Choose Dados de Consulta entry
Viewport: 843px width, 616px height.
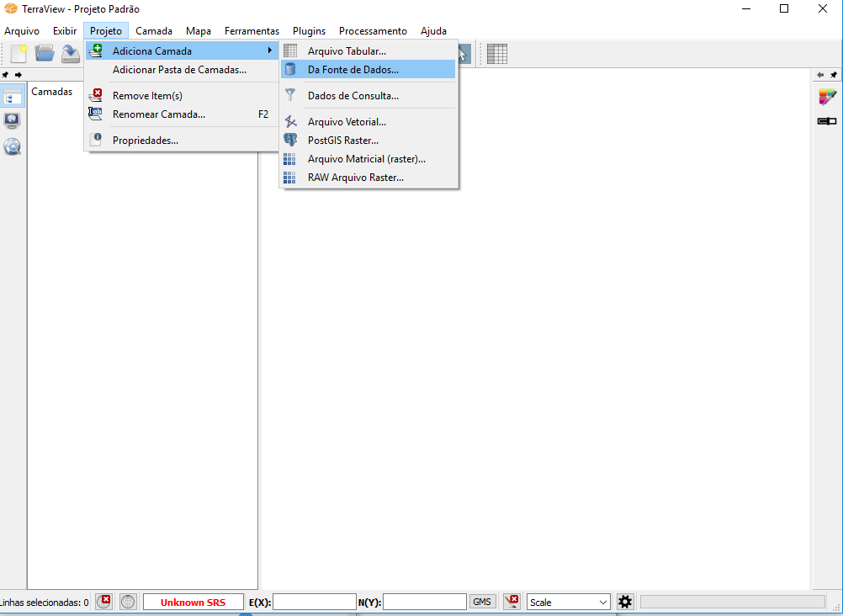tap(368, 96)
